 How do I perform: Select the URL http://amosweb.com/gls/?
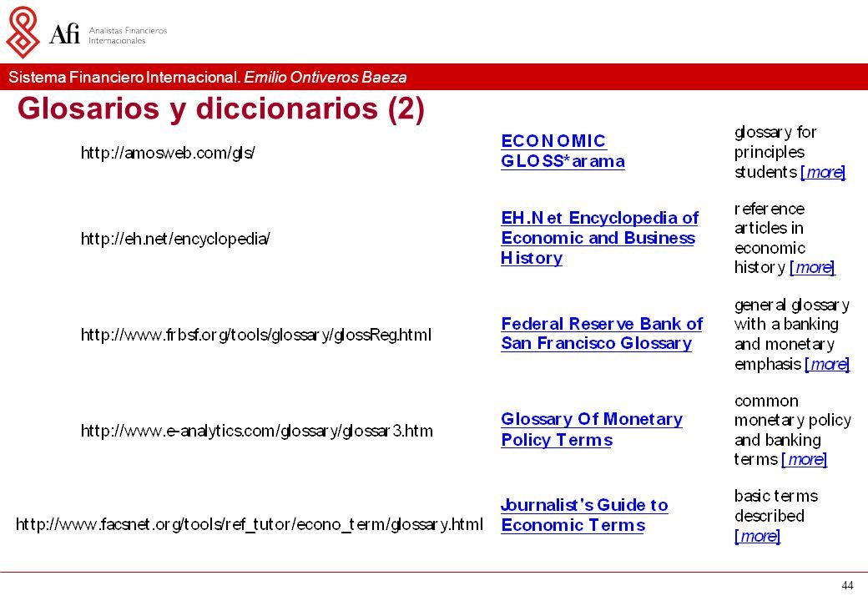coord(168,153)
